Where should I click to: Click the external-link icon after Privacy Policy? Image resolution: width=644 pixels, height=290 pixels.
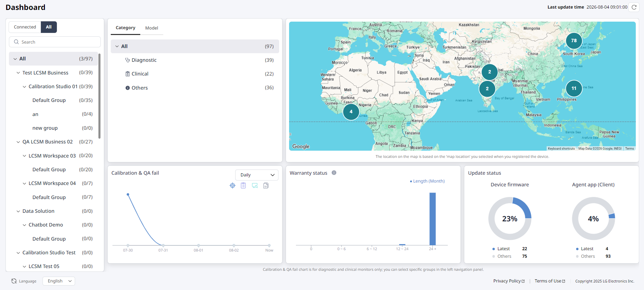[523, 281]
